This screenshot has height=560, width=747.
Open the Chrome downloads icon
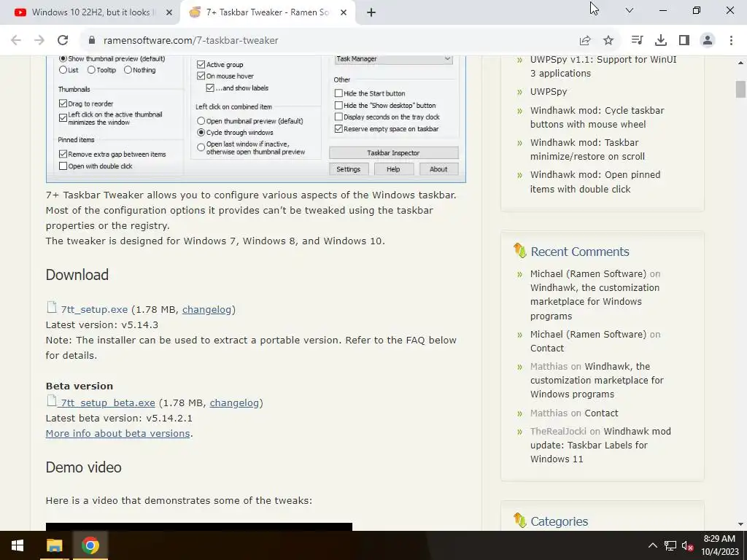tap(661, 40)
